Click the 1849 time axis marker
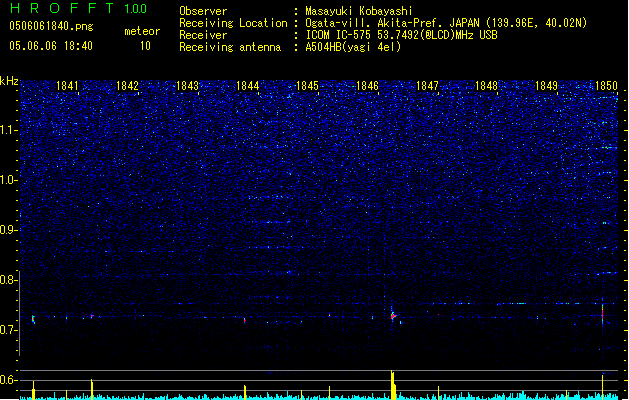The width and height of the screenshot is (629, 400). pyautogui.click(x=546, y=86)
